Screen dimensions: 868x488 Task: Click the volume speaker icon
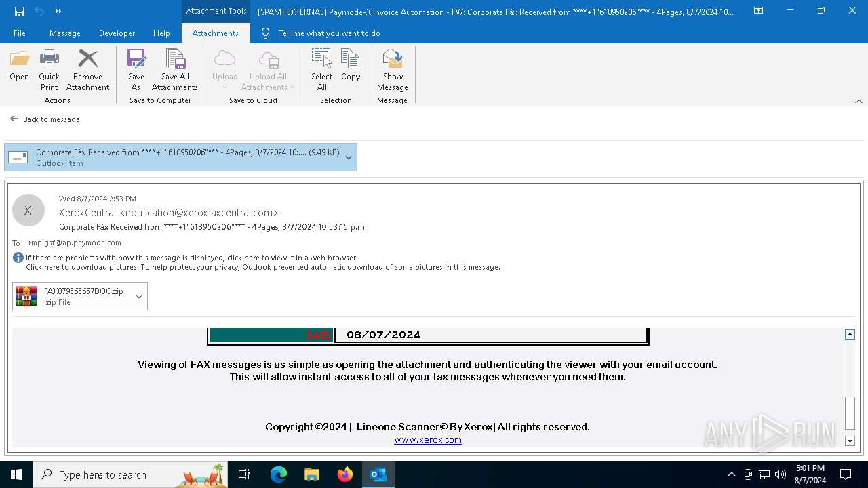click(x=781, y=474)
